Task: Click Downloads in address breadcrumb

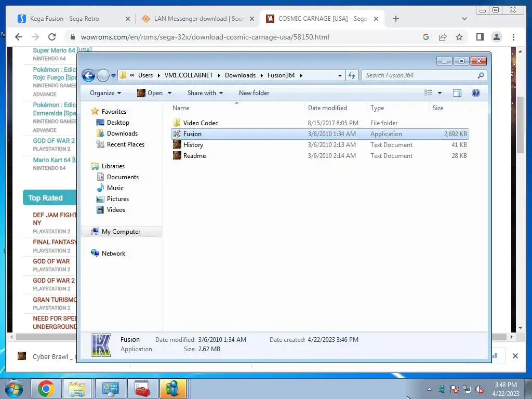Action: pos(240,75)
